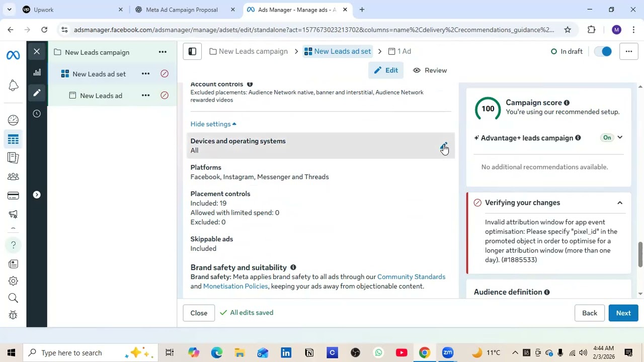Go to New Leads ad set breadcrumb
Viewport: 644px width, 362px height.
(338, 51)
